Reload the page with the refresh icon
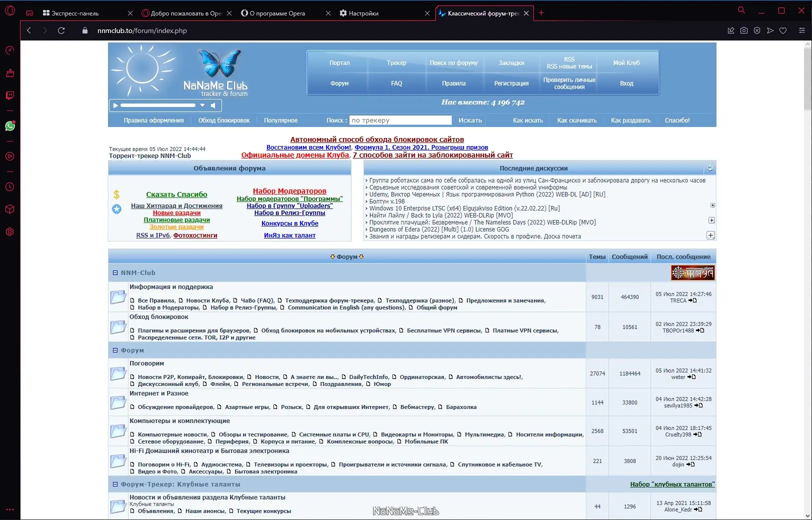 pos(61,30)
